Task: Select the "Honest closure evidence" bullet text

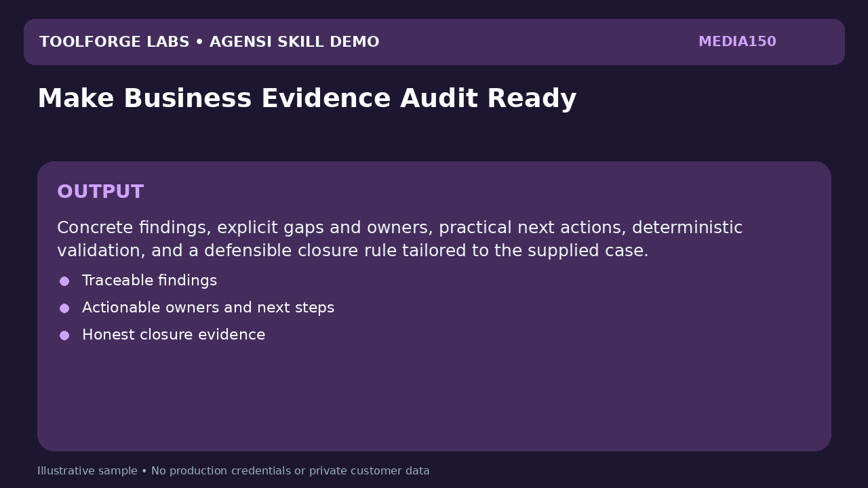Action: point(174,335)
